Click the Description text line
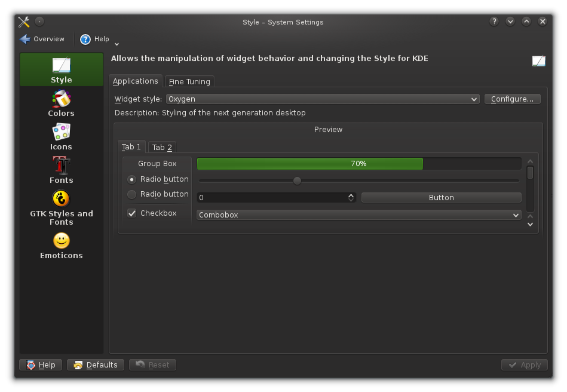The image size is (567, 392). (x=210, y=113)
